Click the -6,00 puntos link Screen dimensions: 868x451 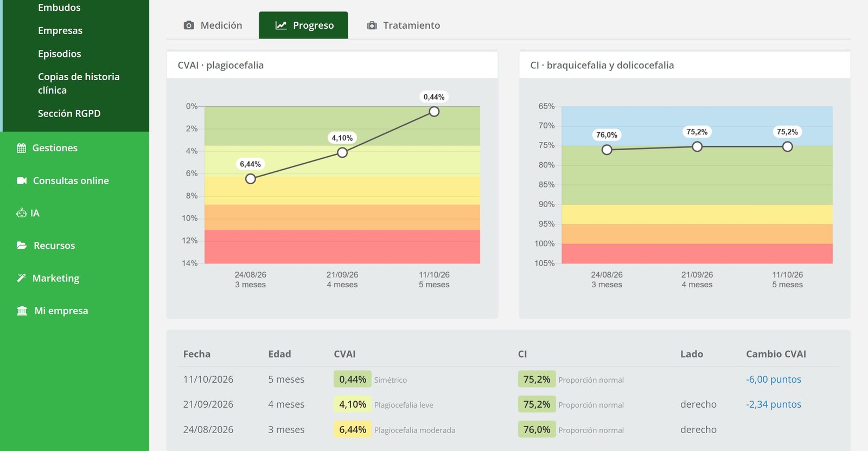(774, 379)
